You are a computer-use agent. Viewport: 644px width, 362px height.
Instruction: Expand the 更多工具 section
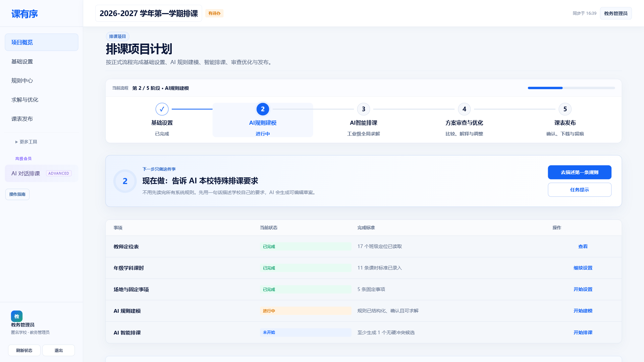tap(26, 142)
